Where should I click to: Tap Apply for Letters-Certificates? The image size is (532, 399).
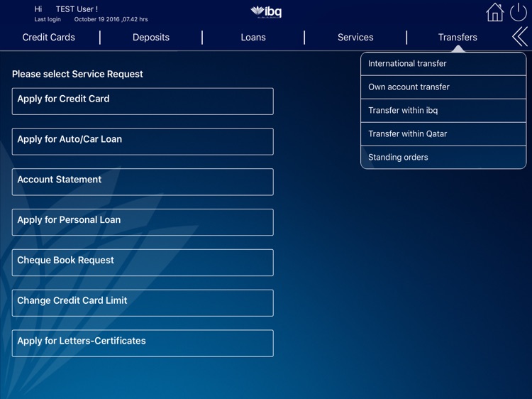pyautogui.click(x=143, y=344)
